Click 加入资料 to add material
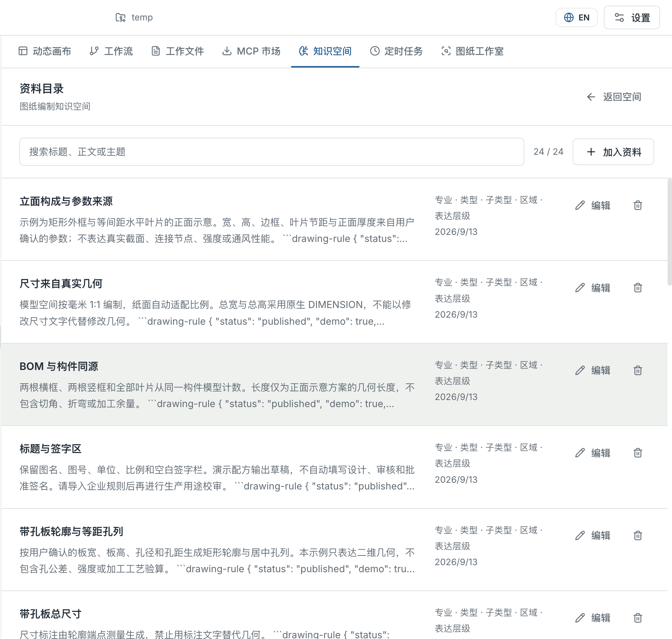672x639 pixels. point(613,152)
